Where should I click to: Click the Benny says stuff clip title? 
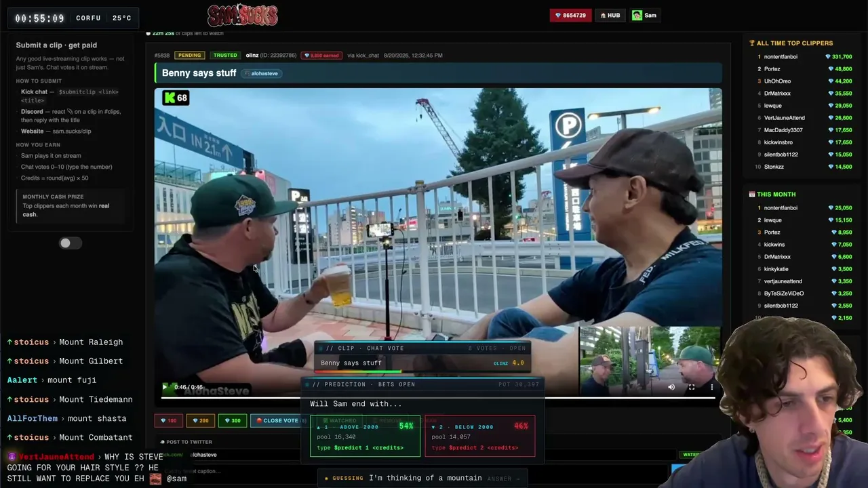[x=199, y=73]
